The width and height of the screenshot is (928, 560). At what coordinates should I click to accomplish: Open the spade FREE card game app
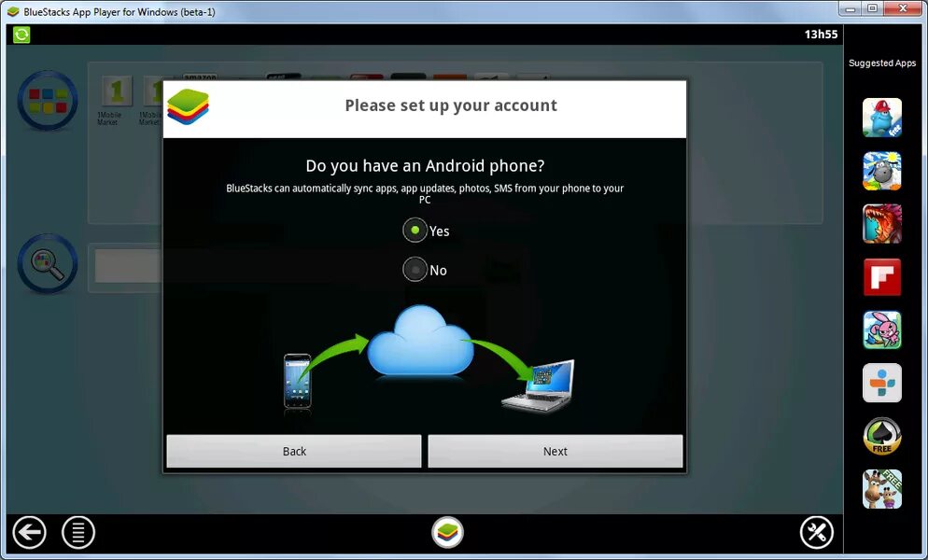pyautogui.click(x=882, y=436)
